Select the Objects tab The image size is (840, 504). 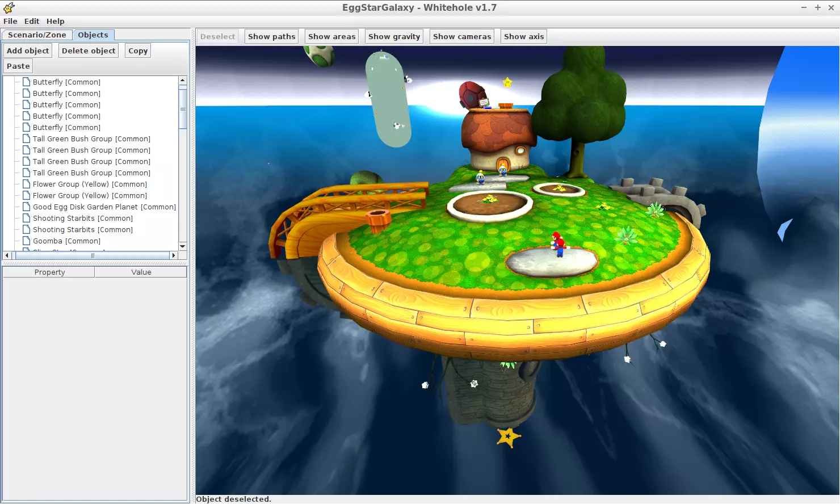[x=93, y=35]
